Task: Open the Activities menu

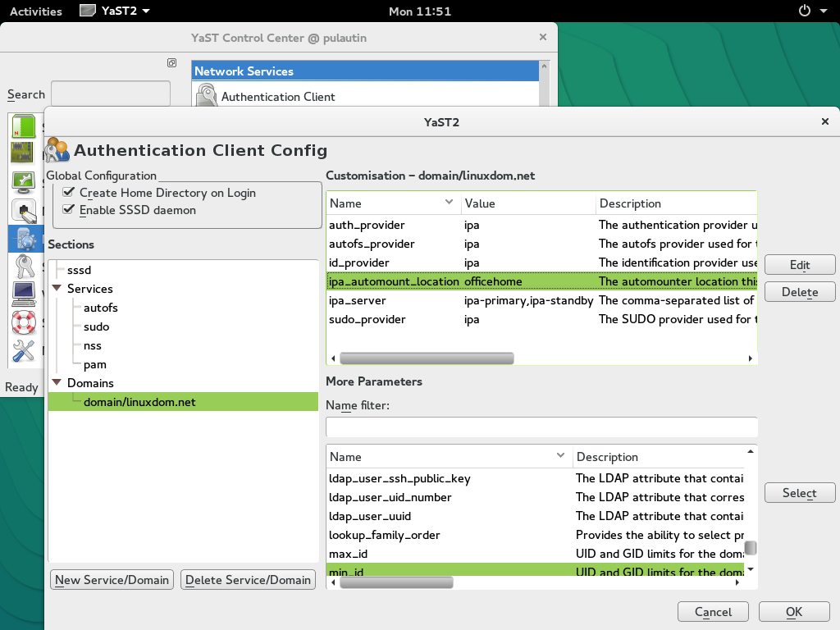Action: (x=35, y=11)
